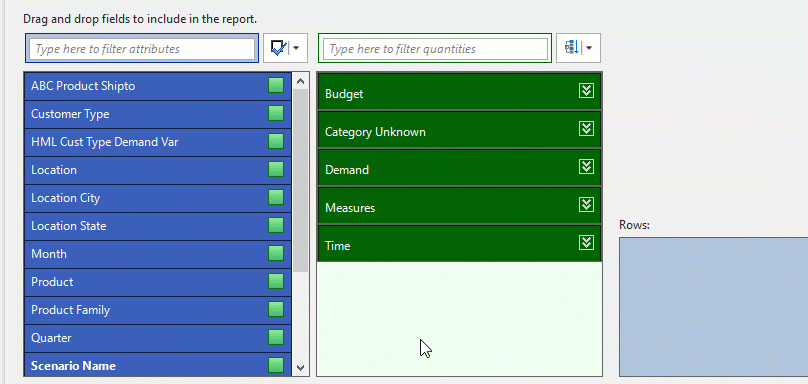Click the attribute list scroll down arrow
This screenshot has width=808, height=384.
tap(300, 368)
